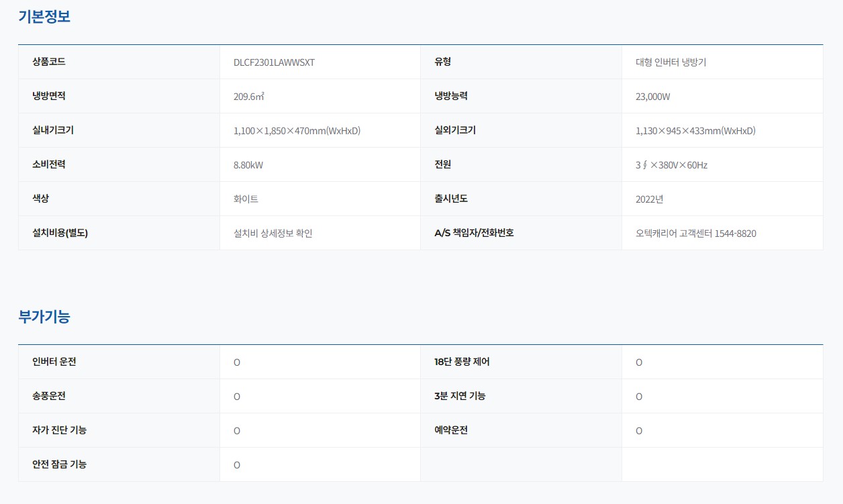
Task: Select 오텍캐리어 고객센터 1544-8820 text
Action: pyautogui.click(x=696, y=234)
